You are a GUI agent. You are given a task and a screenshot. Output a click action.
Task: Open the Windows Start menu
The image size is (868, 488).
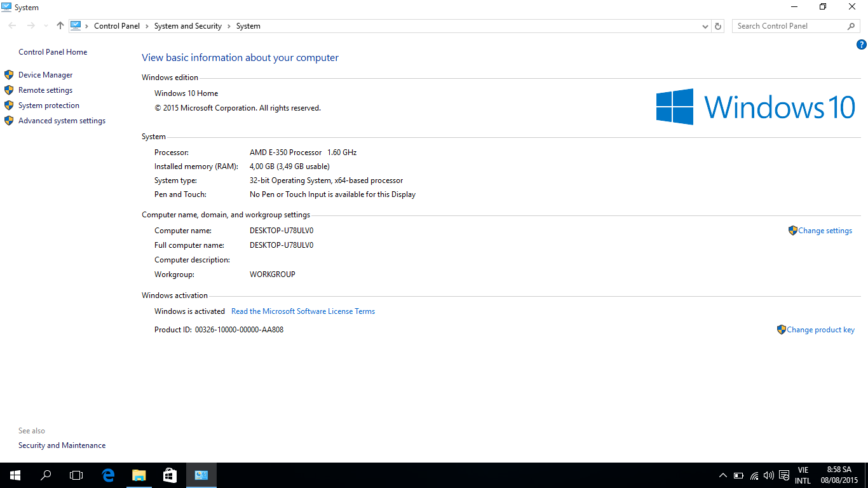(15, 475)
